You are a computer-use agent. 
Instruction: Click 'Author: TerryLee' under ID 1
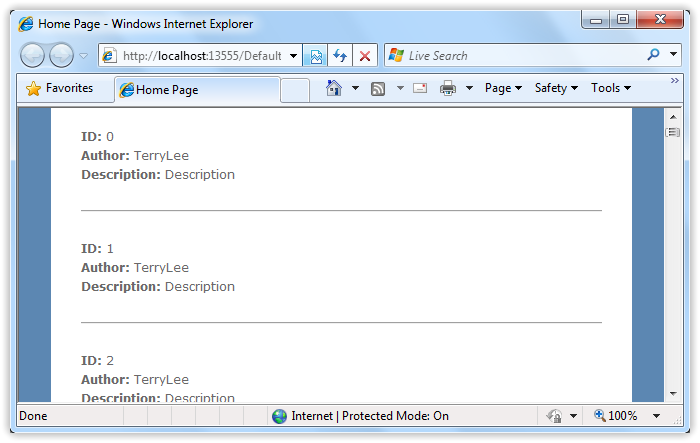[x=135, y=268]
